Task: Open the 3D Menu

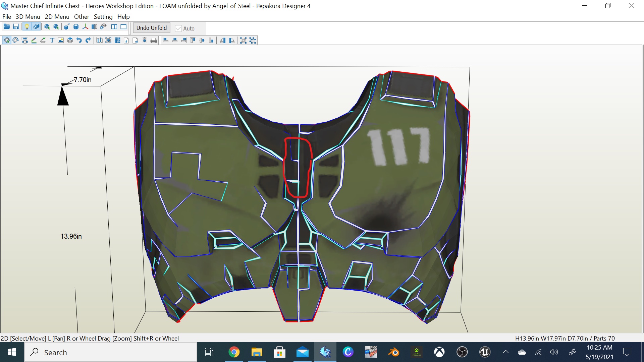Action: tap(28, 17)
